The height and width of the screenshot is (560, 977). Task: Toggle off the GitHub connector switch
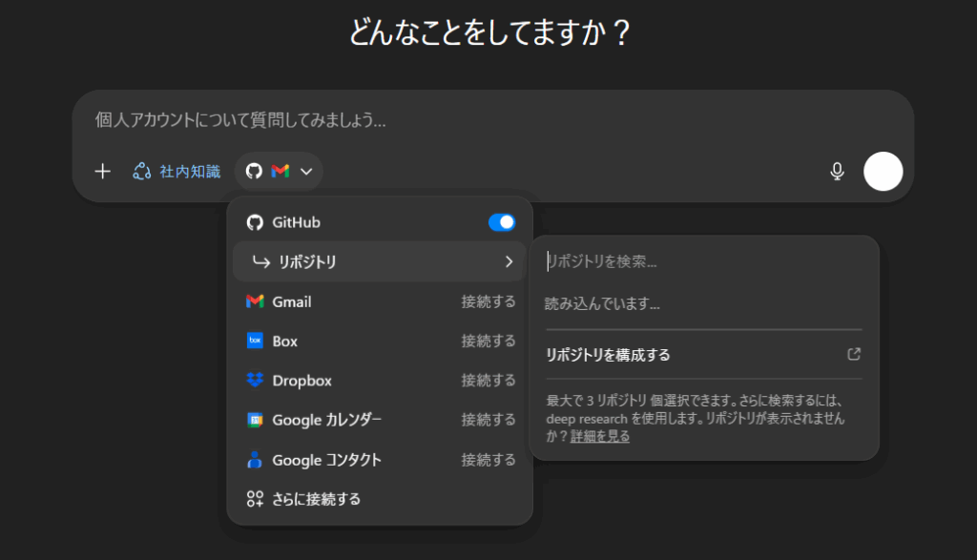point(502,222)
